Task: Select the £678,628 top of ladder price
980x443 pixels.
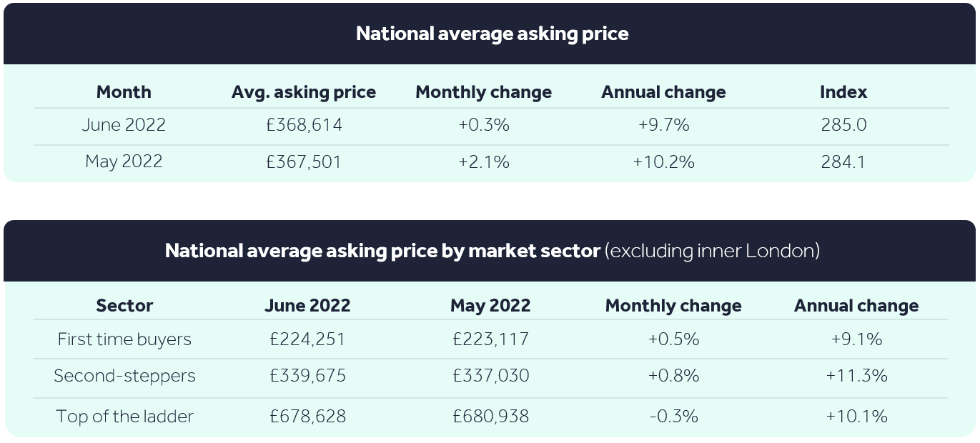Action: click(x=307, y=417)
